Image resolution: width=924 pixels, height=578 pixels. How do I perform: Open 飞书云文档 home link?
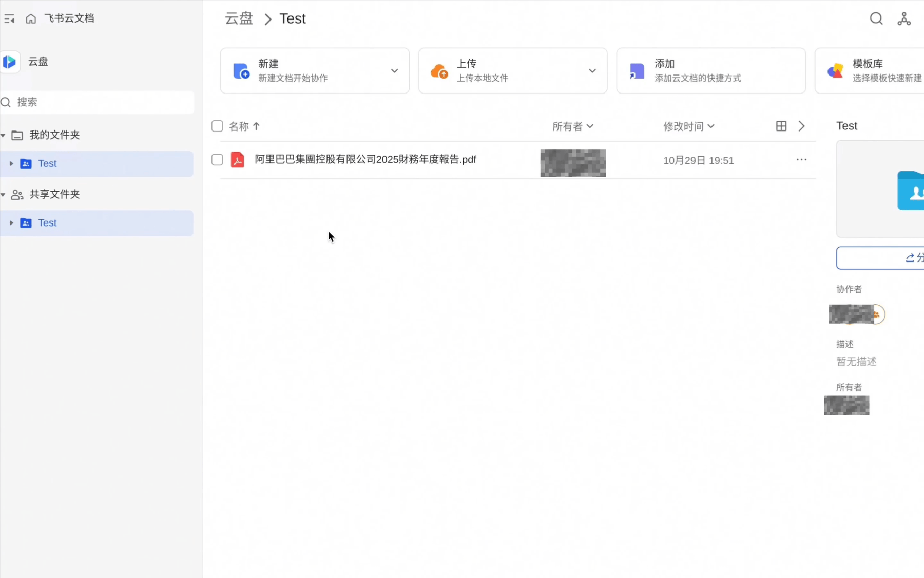point(69,19)
